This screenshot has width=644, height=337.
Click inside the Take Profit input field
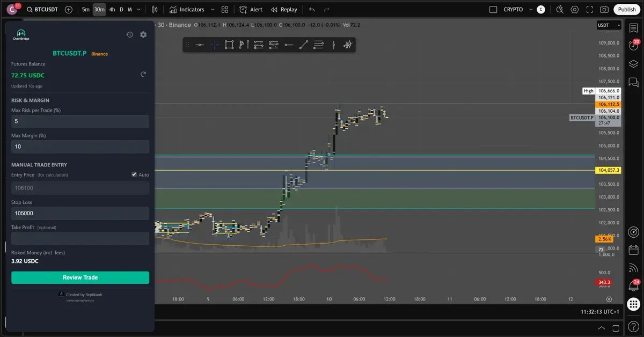(79, 238)
